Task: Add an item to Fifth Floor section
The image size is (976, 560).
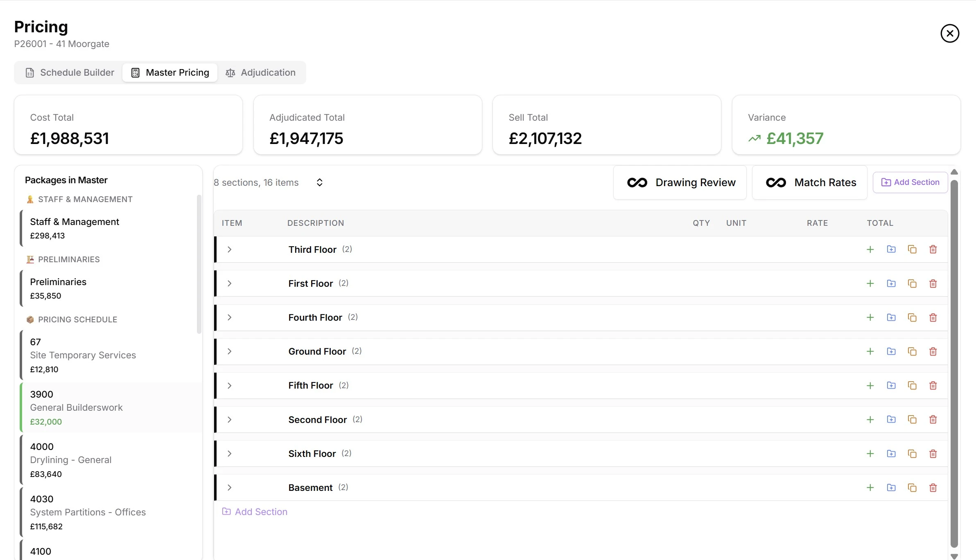Action: (x=870, y=385)
